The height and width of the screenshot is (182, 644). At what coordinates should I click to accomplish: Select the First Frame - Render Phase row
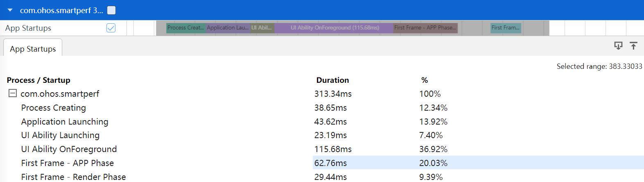click(x=73, y=177)
